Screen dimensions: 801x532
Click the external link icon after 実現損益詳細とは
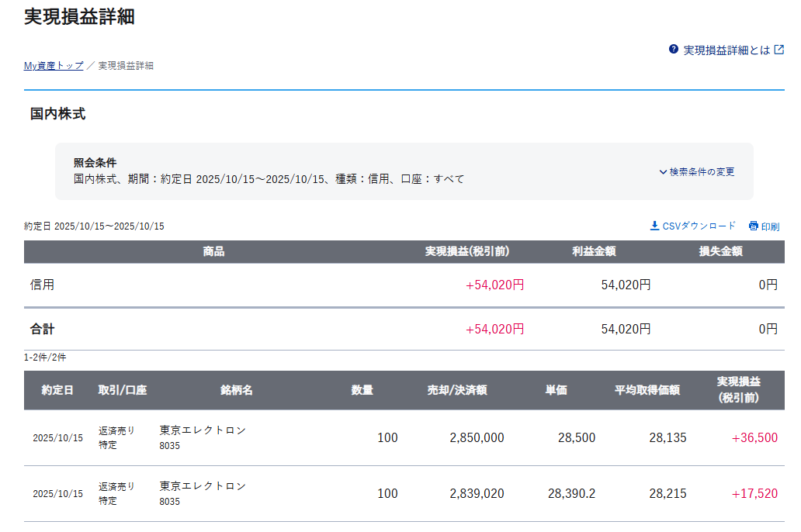(x=778, y=50)
